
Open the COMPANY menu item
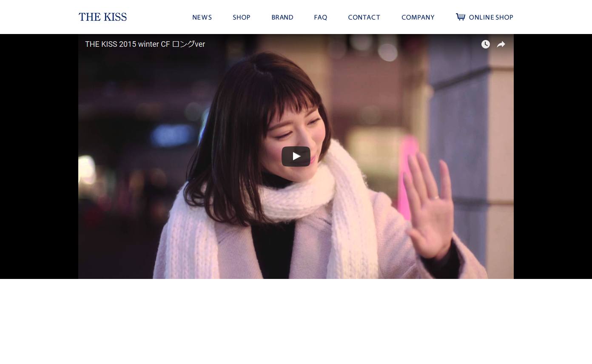418,17
